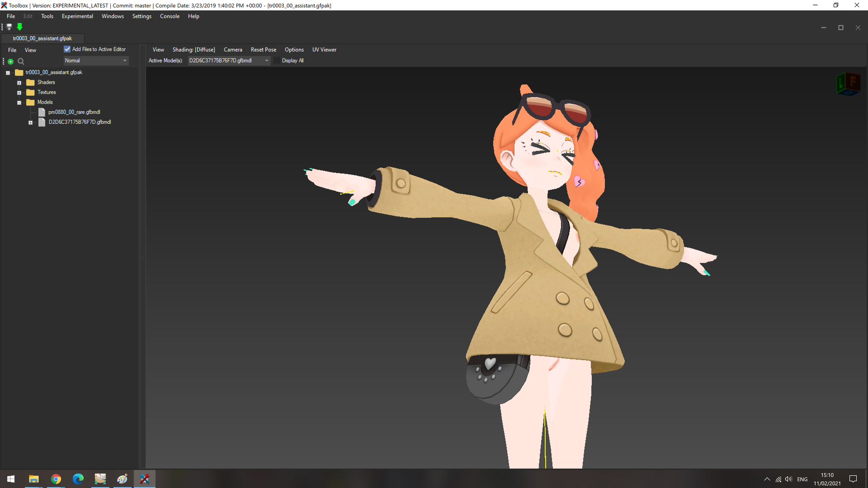Open Microsoft Edge from the taskbar
Viewport: 868px width, 488px height.
[x=78, y=479]
